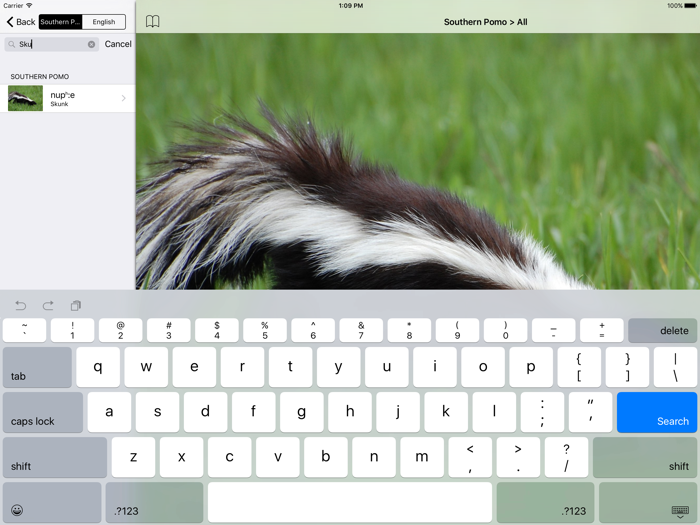Clear the search field text

[x=91, y=44]
